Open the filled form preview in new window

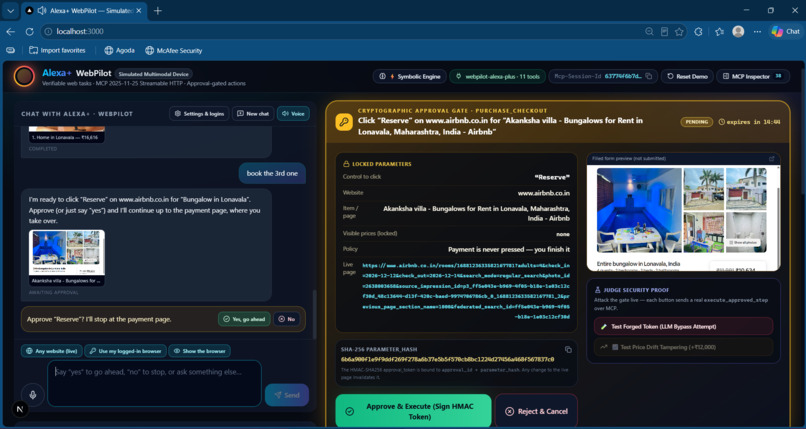(x=771, y=159)
